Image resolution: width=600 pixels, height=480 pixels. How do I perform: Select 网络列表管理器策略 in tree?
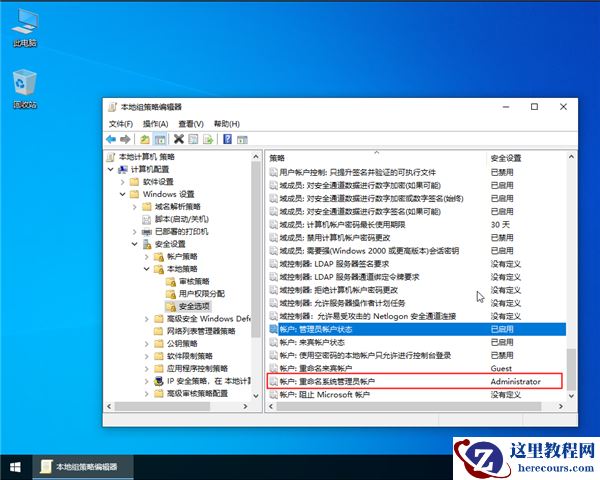click(201, 331)
